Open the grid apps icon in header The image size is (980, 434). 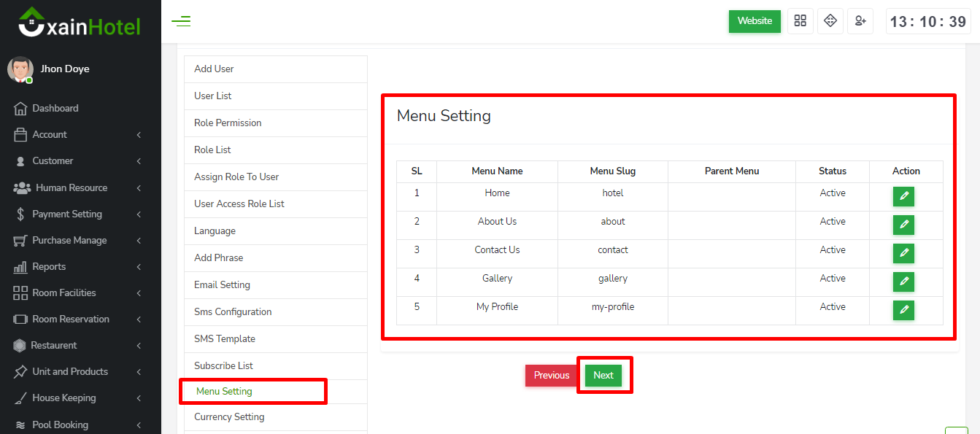tap(800, 21)
